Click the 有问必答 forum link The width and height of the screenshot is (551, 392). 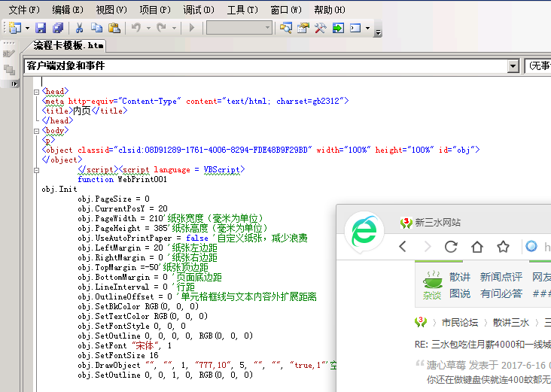[x=501, y=293]
